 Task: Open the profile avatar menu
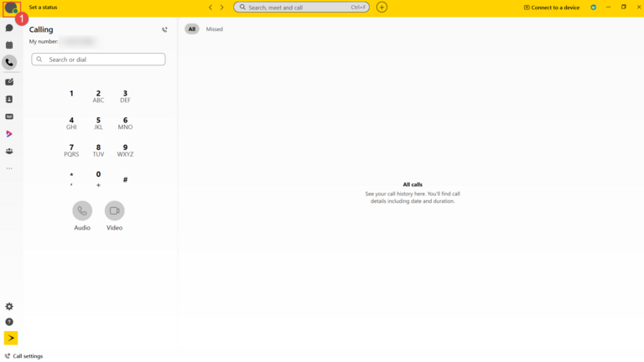pos(11,8)
